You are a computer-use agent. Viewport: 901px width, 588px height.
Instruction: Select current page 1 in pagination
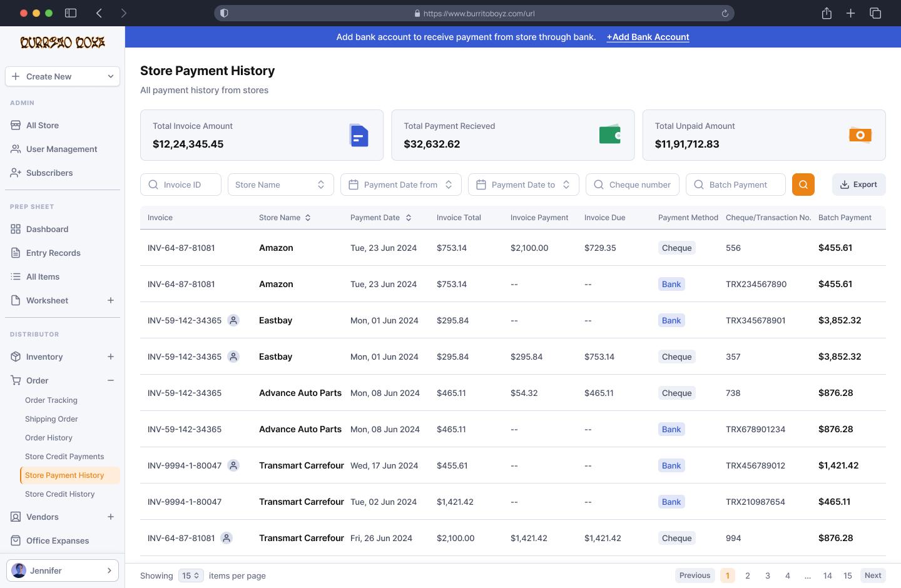[x=728, y=575]
